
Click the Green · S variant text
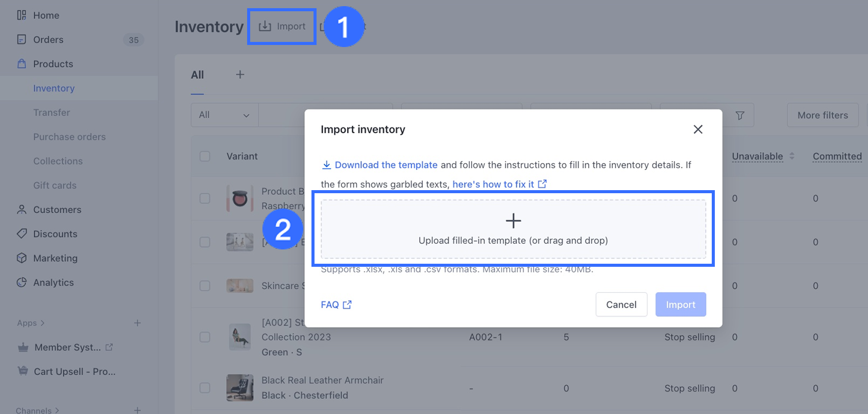(282, 352)
